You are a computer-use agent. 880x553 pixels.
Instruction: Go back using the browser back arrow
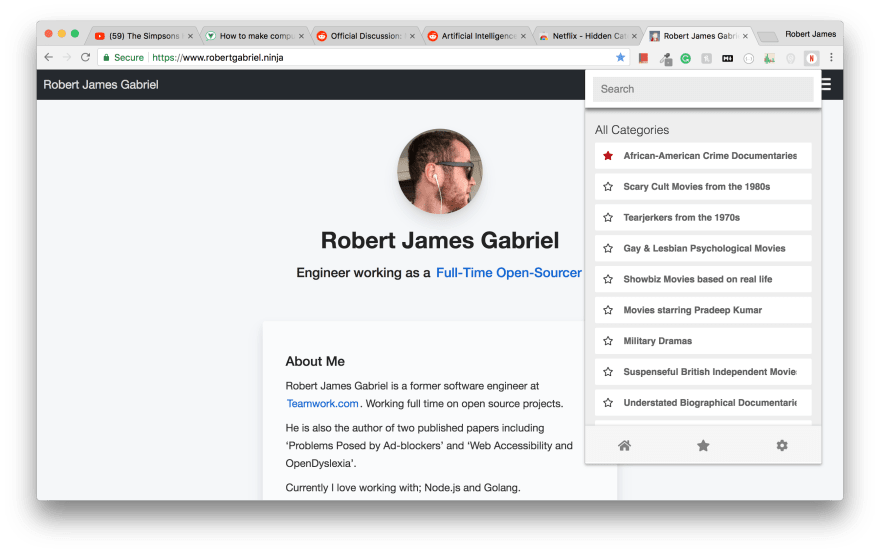(49, 57)
